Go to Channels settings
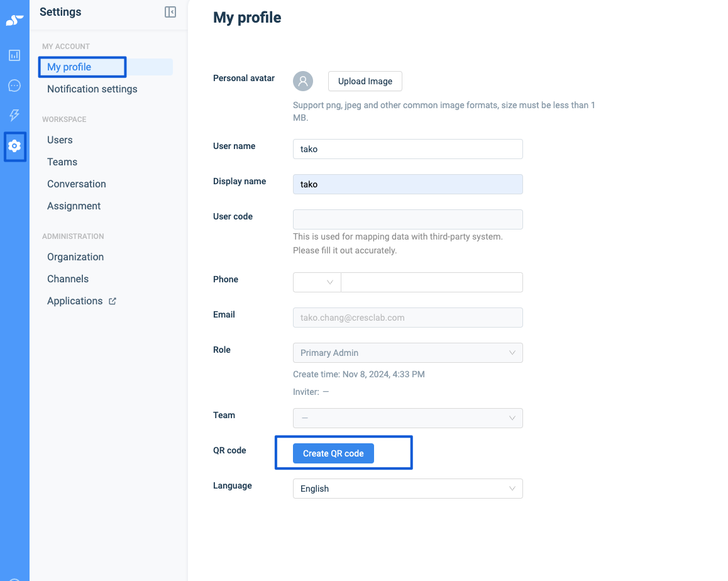This screenshot has width=728, height=581. (68, 279)
